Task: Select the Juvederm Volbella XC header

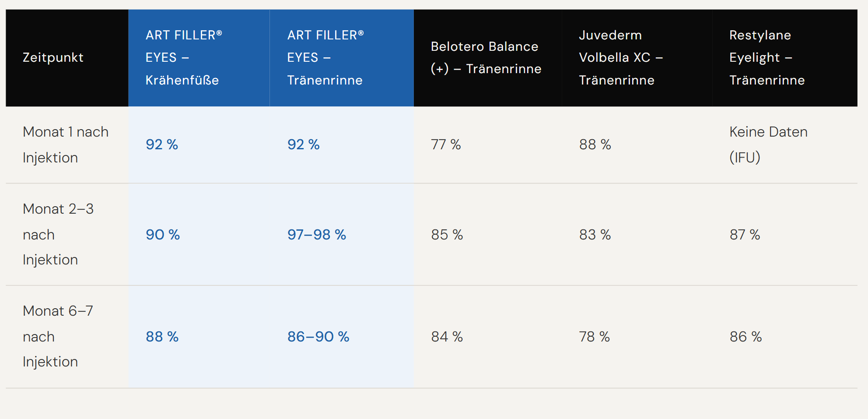Action: 620,58
